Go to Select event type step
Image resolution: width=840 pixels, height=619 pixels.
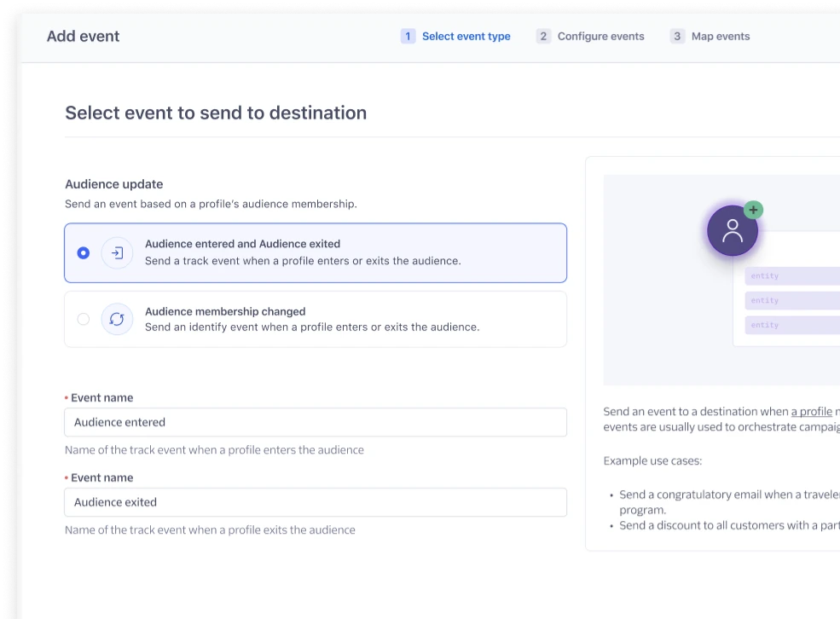[455, 37]
